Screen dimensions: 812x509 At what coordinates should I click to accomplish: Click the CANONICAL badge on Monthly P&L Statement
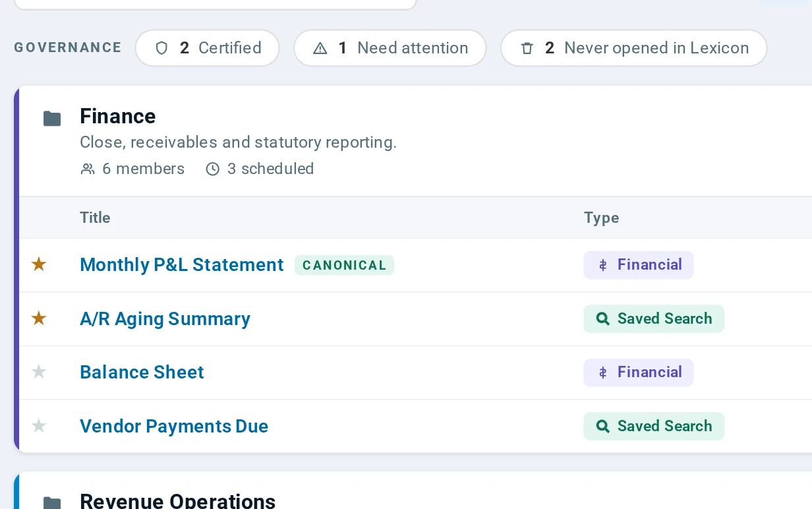coord(344,265)
